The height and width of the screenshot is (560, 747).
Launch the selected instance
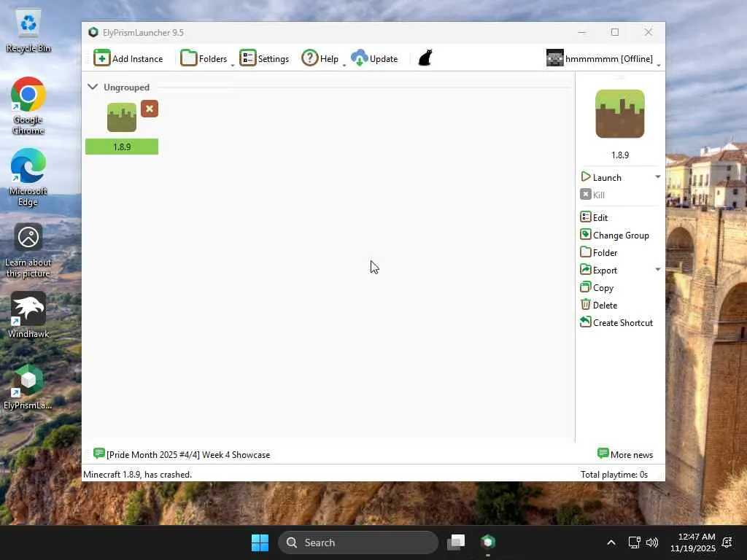601,177
